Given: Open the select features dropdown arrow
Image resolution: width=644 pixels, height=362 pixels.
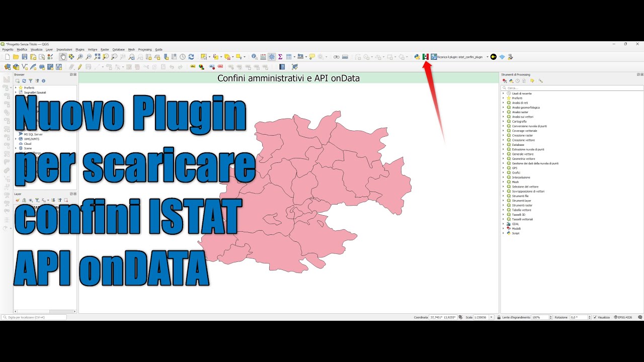Looking at the screenshot, I should 209,57.
